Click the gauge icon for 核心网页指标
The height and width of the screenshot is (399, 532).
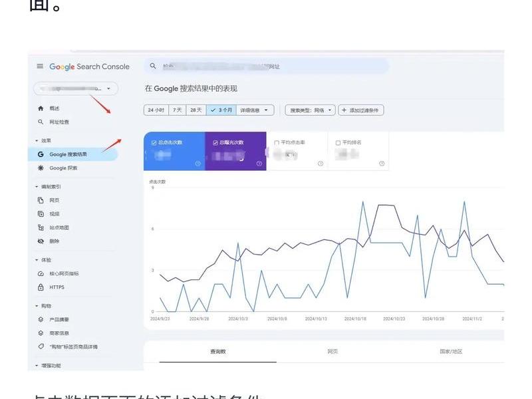[x=41, y=274]
